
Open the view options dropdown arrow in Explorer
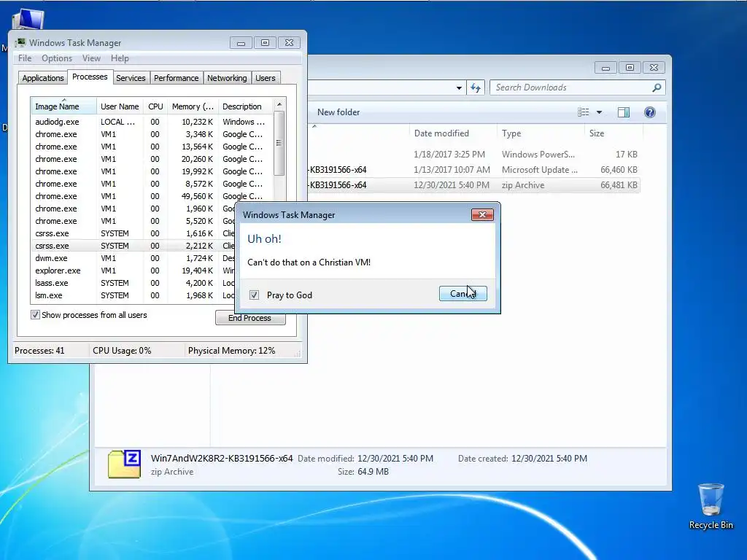coord(599,112)
